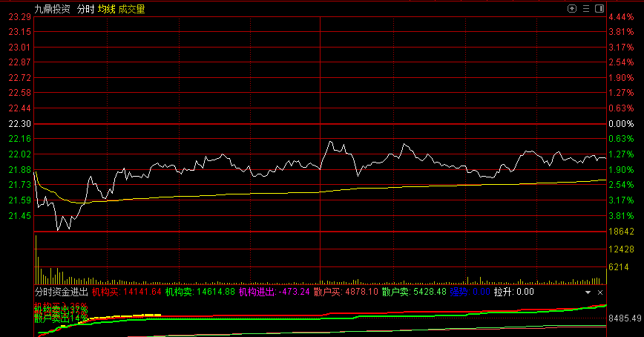Click the 0.00% label on right axis

click(x=622, y=123)
